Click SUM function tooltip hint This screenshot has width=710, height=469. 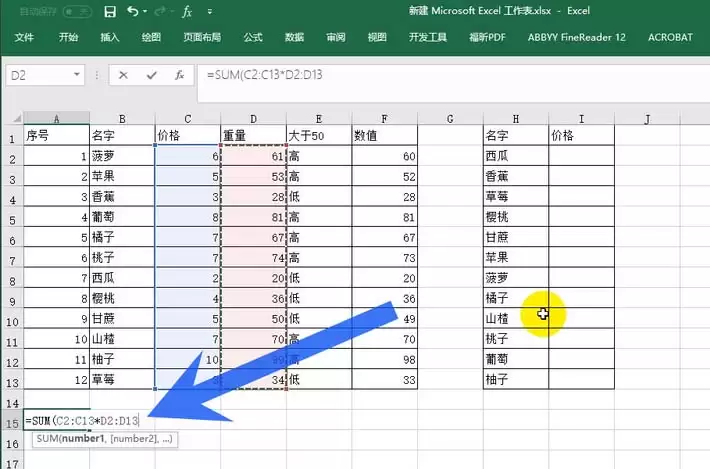(105, 439)
